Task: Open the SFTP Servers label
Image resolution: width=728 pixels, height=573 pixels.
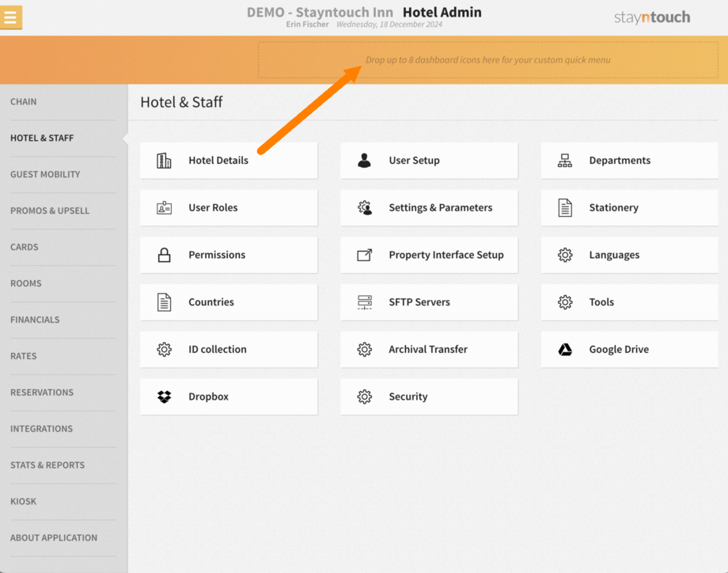Action: [x=419, y=302]
